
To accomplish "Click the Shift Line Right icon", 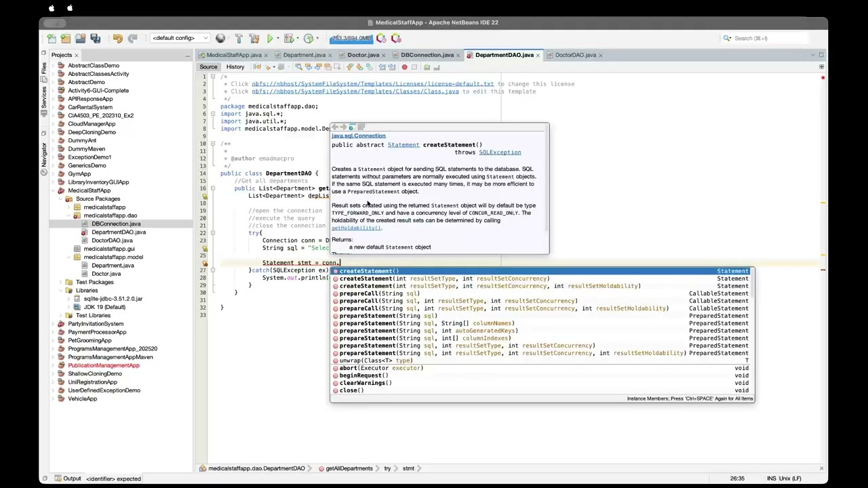I will click(x=392, y=67).
